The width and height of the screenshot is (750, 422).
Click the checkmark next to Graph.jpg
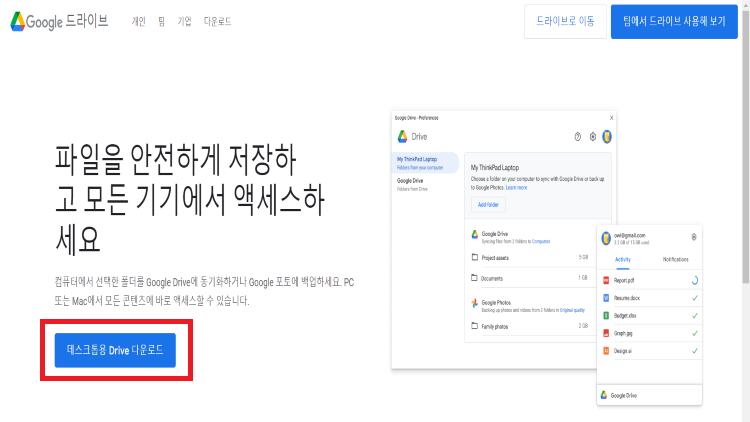coord(695,333)
